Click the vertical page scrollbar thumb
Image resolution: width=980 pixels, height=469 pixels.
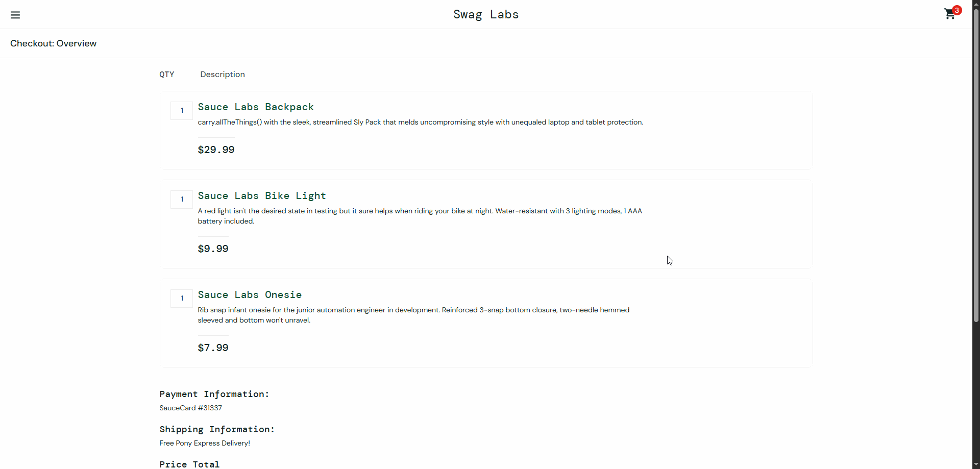tap(976, 163)
